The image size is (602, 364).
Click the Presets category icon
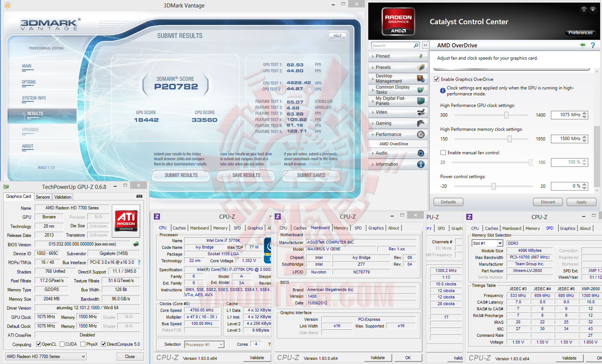coord(421,67)
